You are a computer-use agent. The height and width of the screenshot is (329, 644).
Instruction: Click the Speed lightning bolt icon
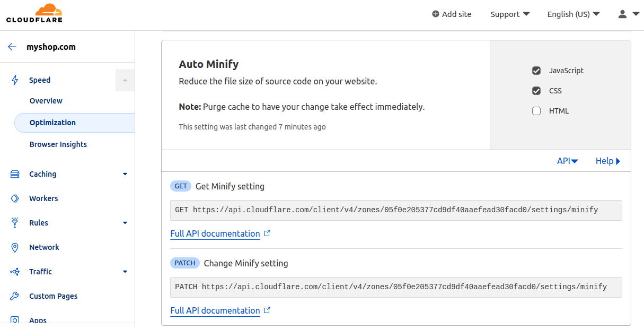point(14,80)
